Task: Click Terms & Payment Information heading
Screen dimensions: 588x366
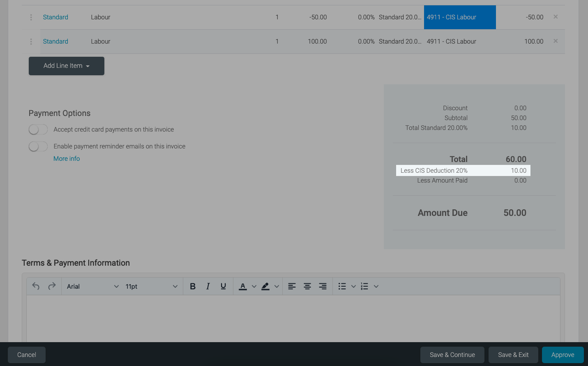Action: 76,263
